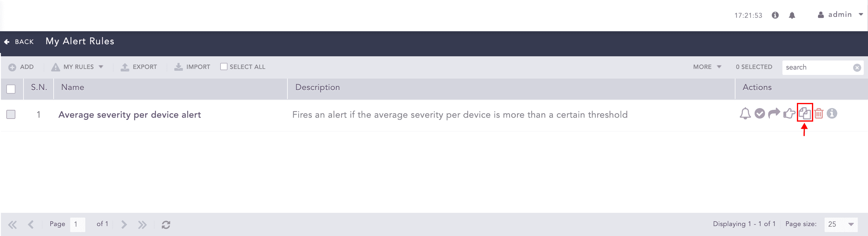Click the refresh icon in pagination bar

(x=166, y=225)
